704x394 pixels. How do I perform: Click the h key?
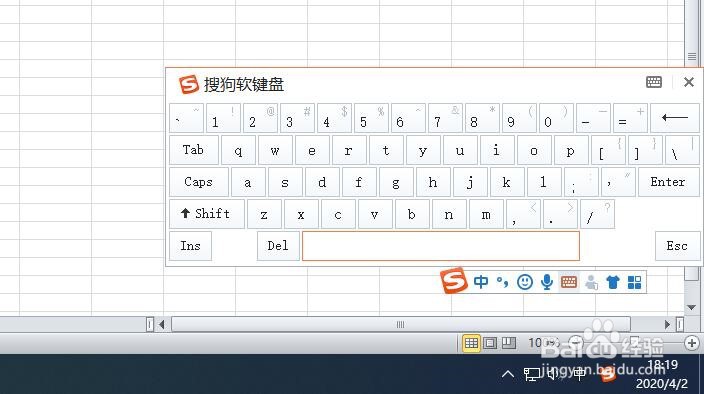coord(433,182)
